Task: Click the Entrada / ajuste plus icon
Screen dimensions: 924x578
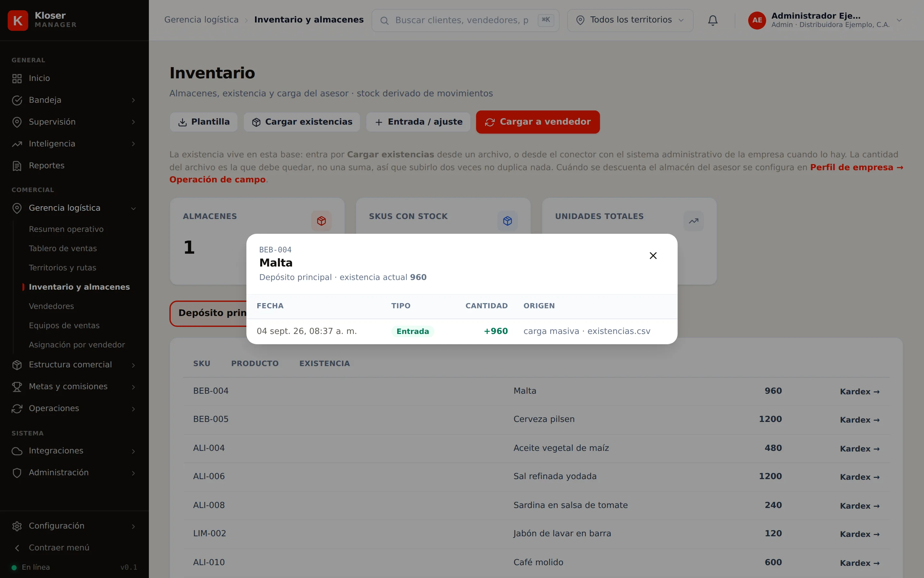Action: [x=379, y=122]
